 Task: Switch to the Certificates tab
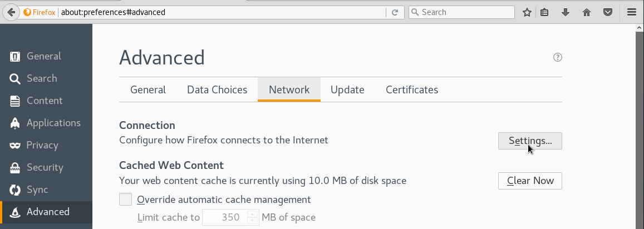coord(412,90)
